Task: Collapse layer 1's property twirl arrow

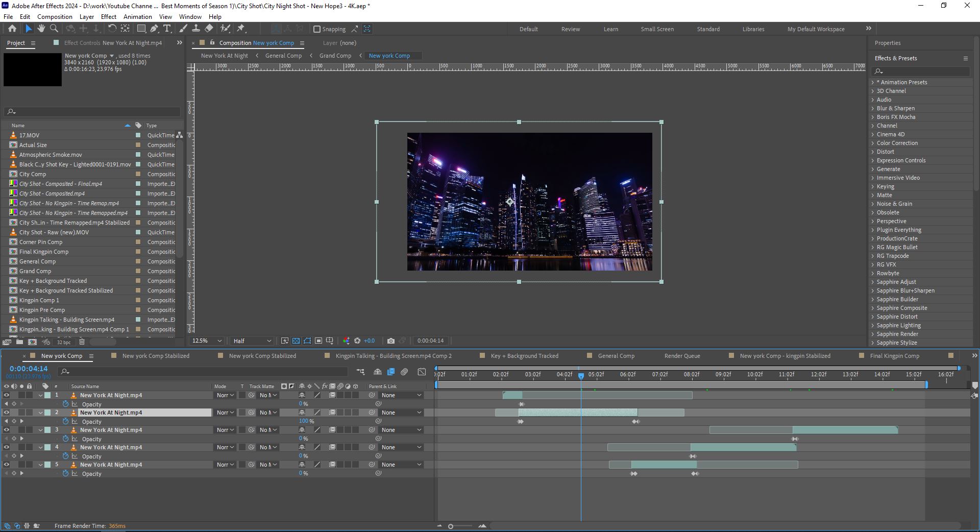Action: point(41,395)
